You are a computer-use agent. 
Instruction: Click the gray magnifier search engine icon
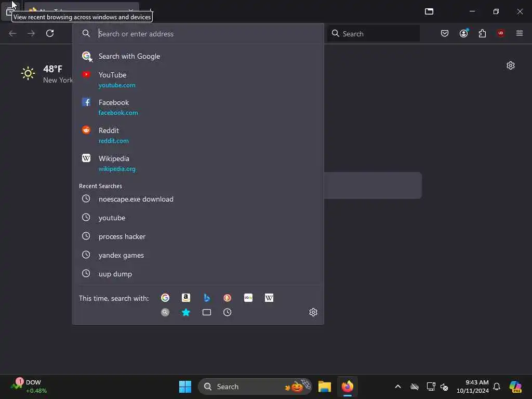(x=165, y=312)
